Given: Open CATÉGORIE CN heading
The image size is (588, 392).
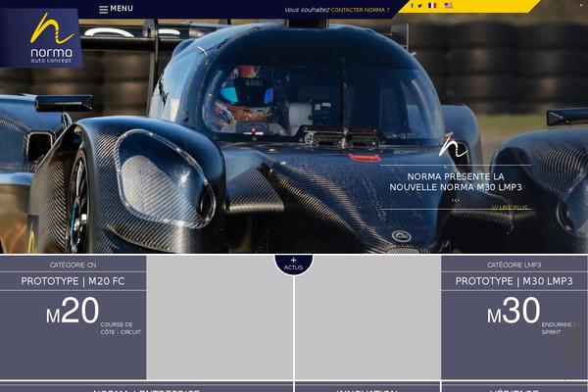Looking at the screenshot, I should 73,265.
